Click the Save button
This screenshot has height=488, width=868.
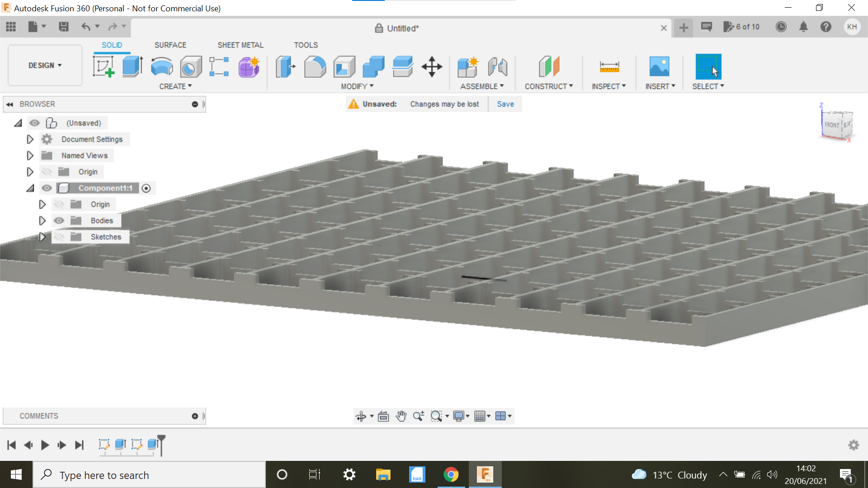tap(505, 103)
